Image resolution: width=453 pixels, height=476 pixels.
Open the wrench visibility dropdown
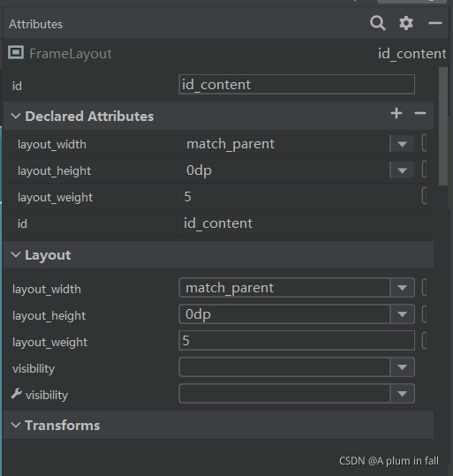click(x=403, y=394)
